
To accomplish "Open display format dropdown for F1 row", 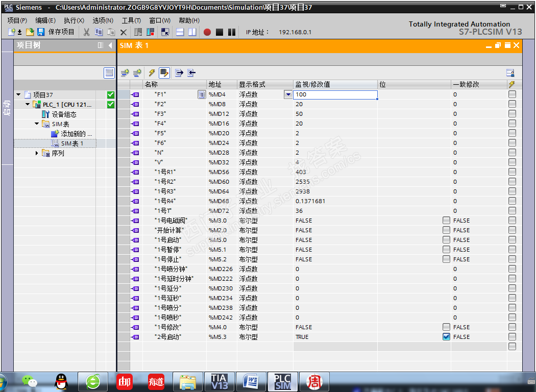I will (288, 94).
